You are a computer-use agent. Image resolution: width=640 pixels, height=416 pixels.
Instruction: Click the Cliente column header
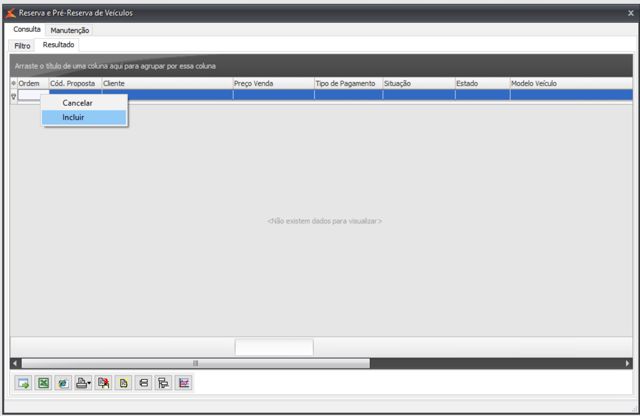167,83
